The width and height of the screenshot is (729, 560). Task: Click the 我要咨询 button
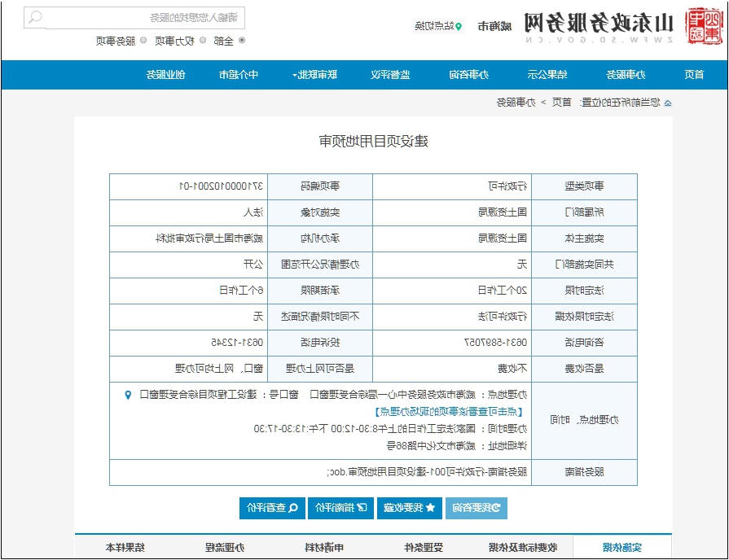(476, 508)
